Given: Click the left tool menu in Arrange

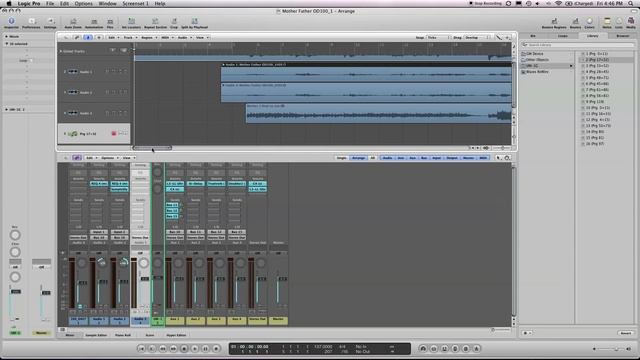Looking at the screenshot, I should [499, 38].
